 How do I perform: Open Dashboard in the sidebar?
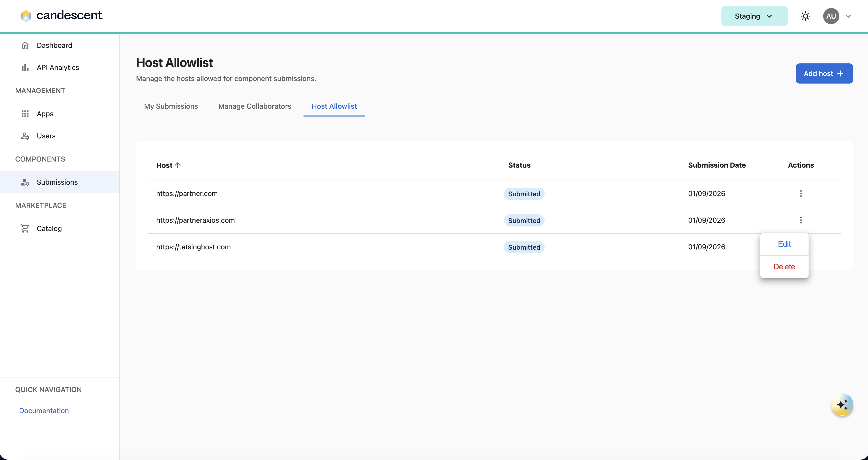[60, 45]
